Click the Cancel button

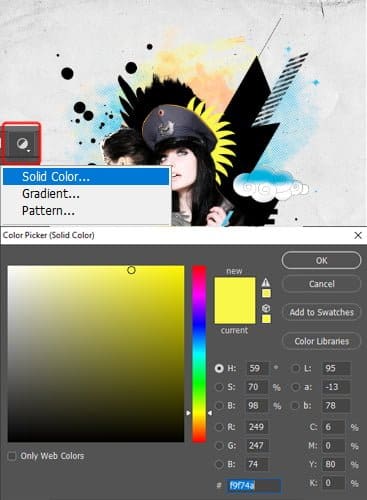pos(321,284)
